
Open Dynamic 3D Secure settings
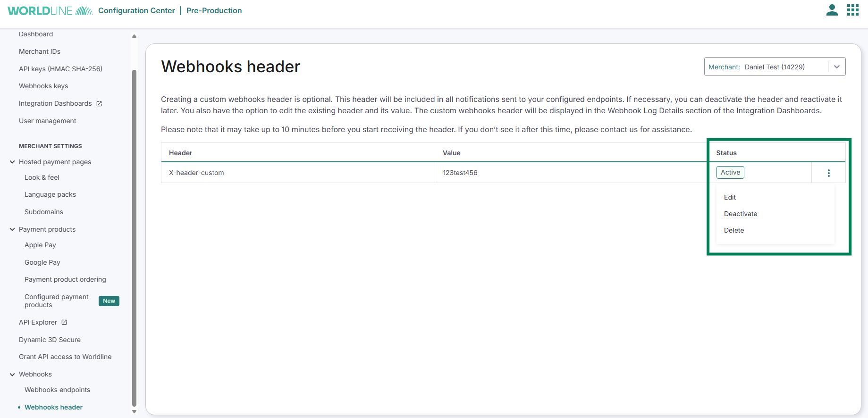click(50, 340)
